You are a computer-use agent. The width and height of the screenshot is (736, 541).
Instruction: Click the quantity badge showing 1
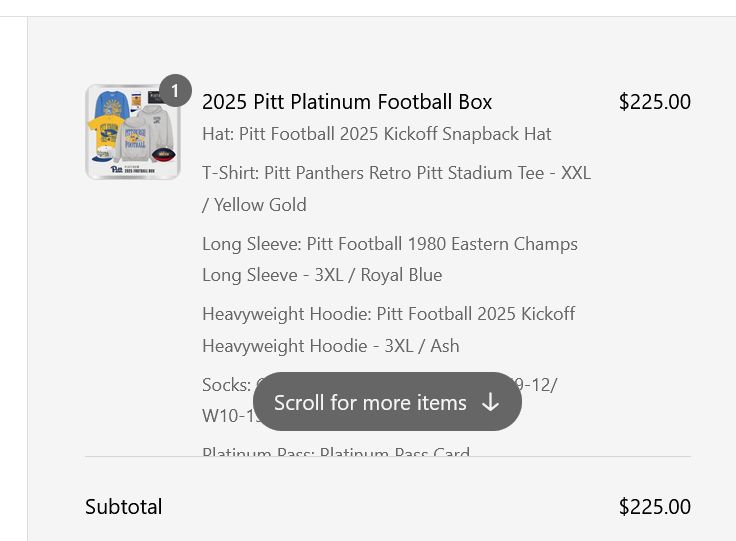pyautogui.click(x=175, y=90)
